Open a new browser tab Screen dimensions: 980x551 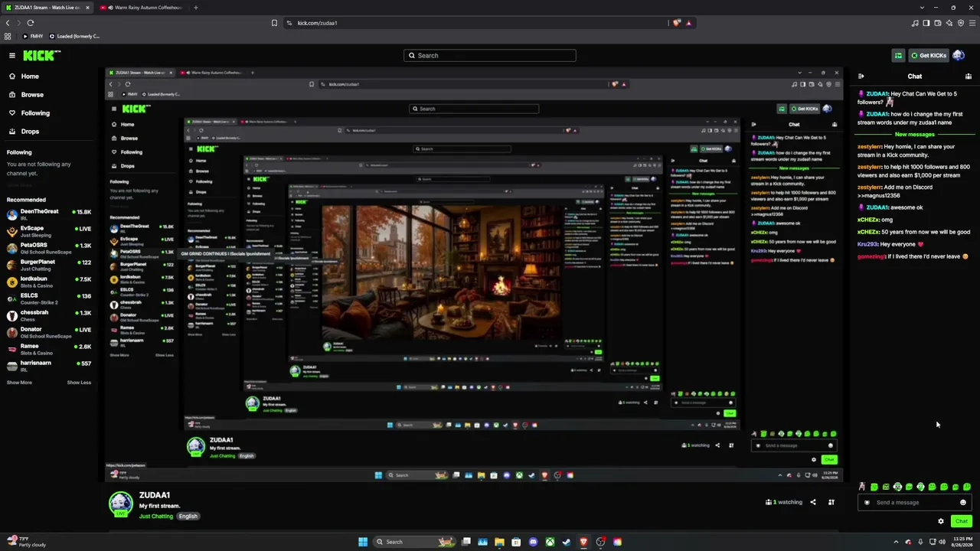pos(195,8)
